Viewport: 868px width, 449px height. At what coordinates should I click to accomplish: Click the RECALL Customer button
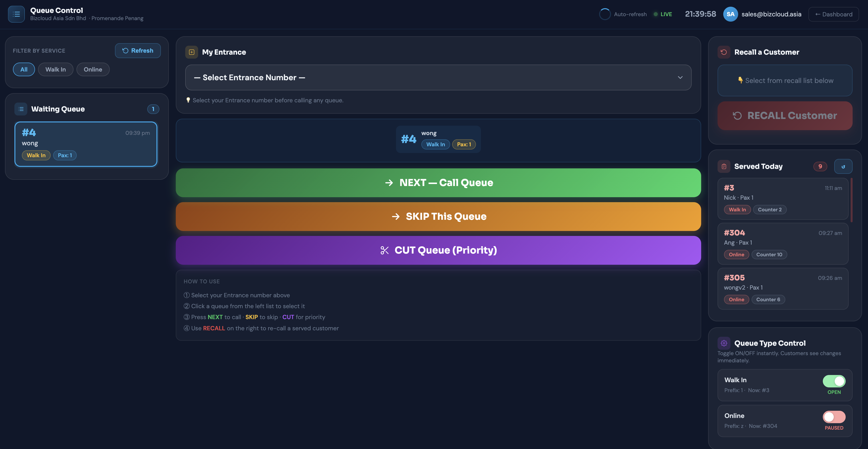pyautogui.click(x=784, y=116)
